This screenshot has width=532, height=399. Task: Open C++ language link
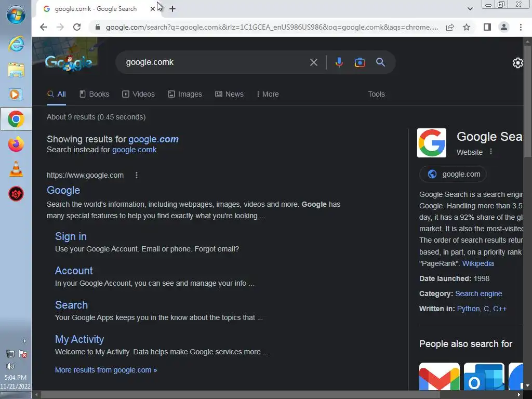(500, 309)
